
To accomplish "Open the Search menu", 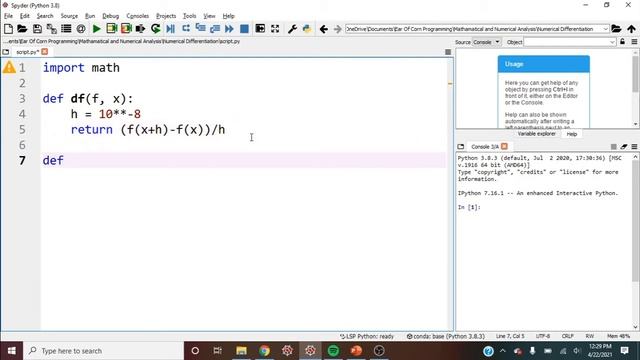I will point(45,16).
